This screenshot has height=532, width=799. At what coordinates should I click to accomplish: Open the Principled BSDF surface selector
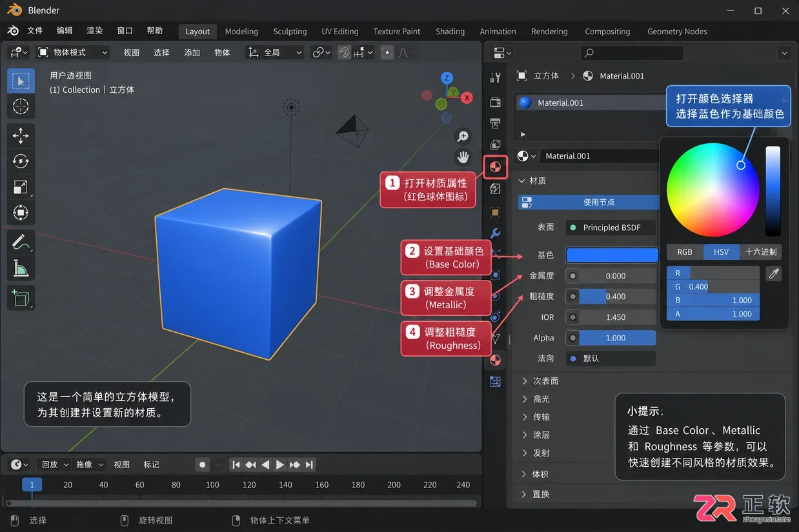tap(611, 228)
